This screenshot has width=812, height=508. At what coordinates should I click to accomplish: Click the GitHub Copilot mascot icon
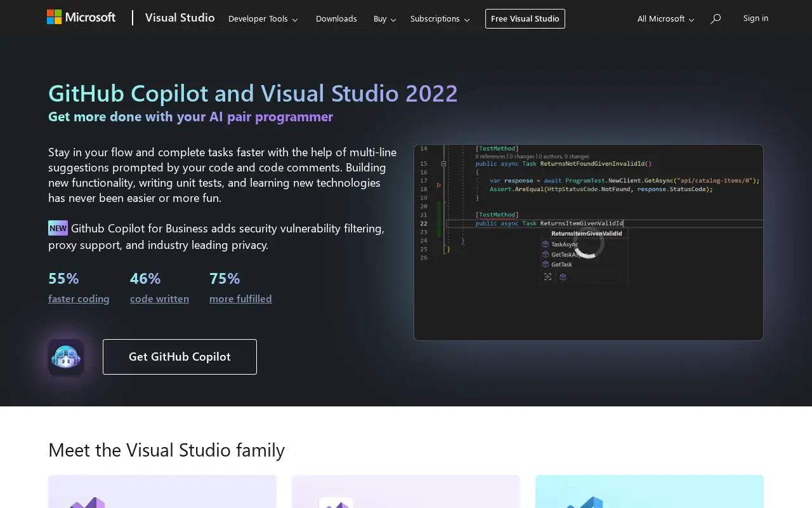coord(66,357)
